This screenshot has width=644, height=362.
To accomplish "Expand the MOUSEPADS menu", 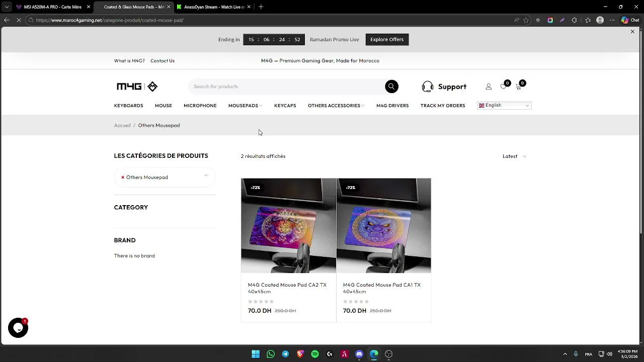I will [245, 106].
